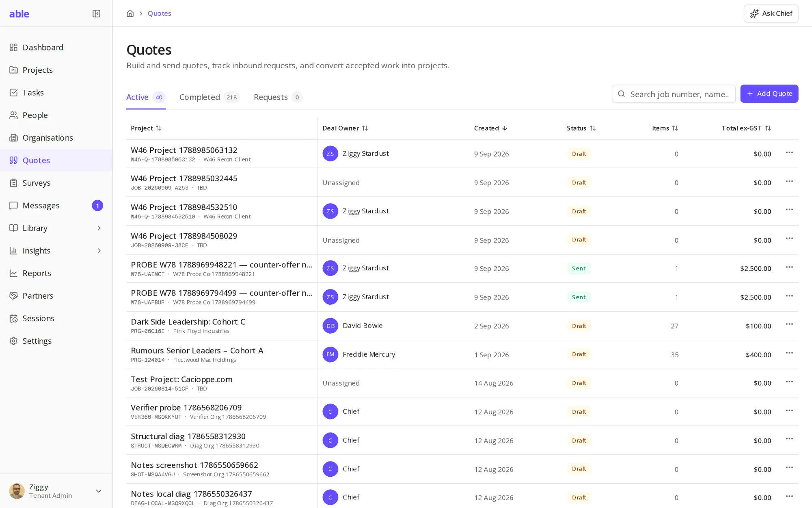Image resolution: width=812 pixels, height=508 pixels.
Task: Open row menu for Rumours Senior Leaders – Cohort A
Action: pos(789,353)
